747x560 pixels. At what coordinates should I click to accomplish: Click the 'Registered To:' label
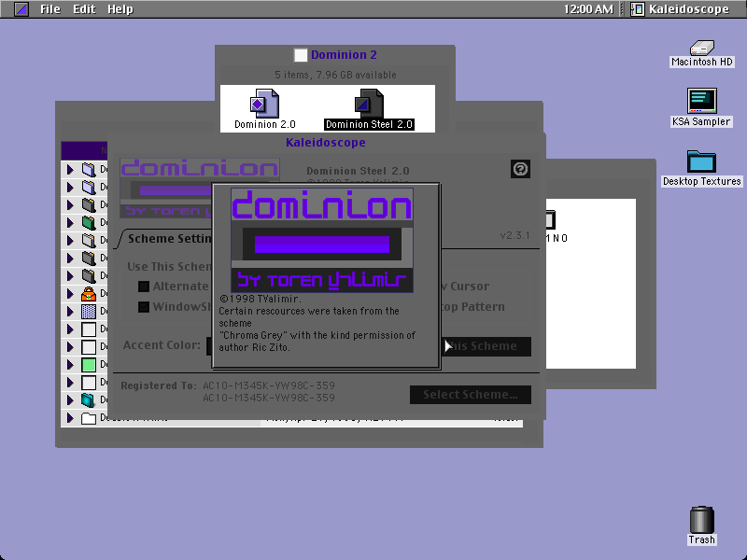(159, 385)
